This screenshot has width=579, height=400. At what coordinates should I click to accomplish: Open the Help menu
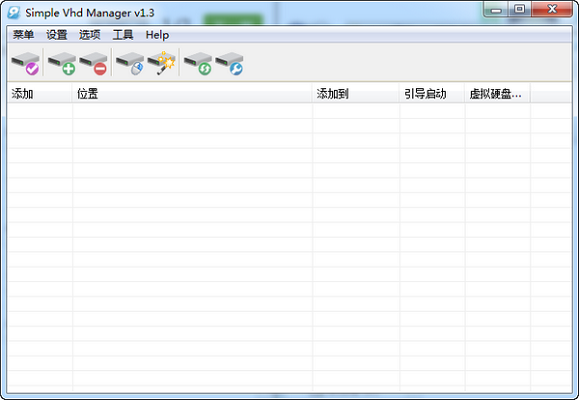[x=157, y=35]
